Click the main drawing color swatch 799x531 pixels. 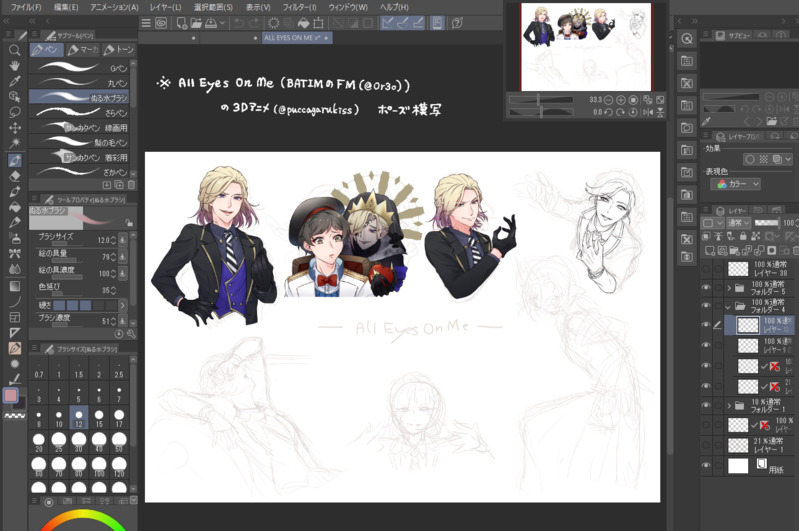(10, 395)
